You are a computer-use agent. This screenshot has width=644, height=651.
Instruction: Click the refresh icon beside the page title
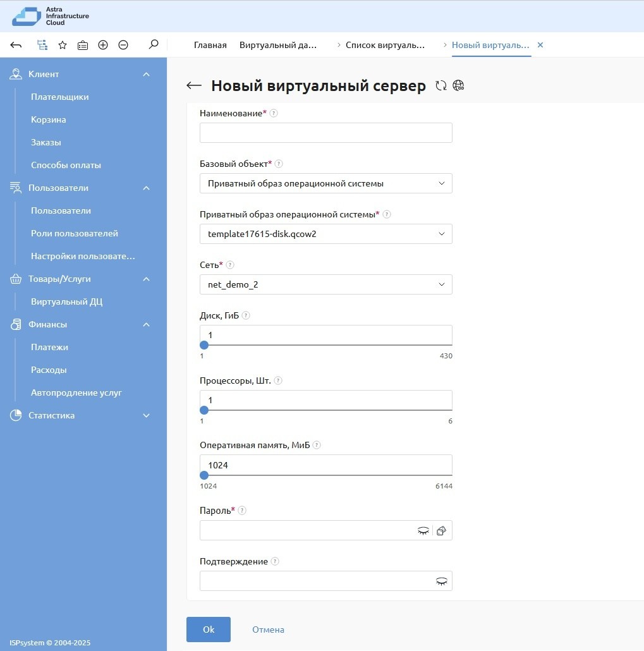pyautogui.click(x=441, y=86)
